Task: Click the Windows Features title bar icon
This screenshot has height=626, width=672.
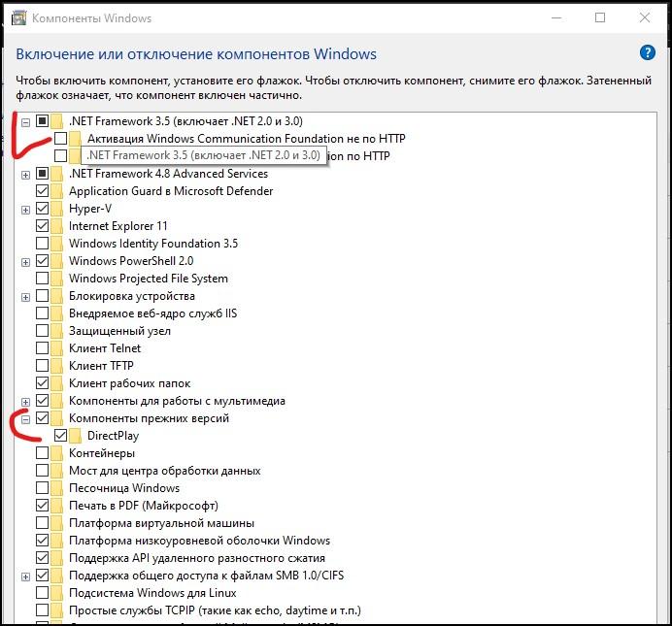Action: pos(18,18)
